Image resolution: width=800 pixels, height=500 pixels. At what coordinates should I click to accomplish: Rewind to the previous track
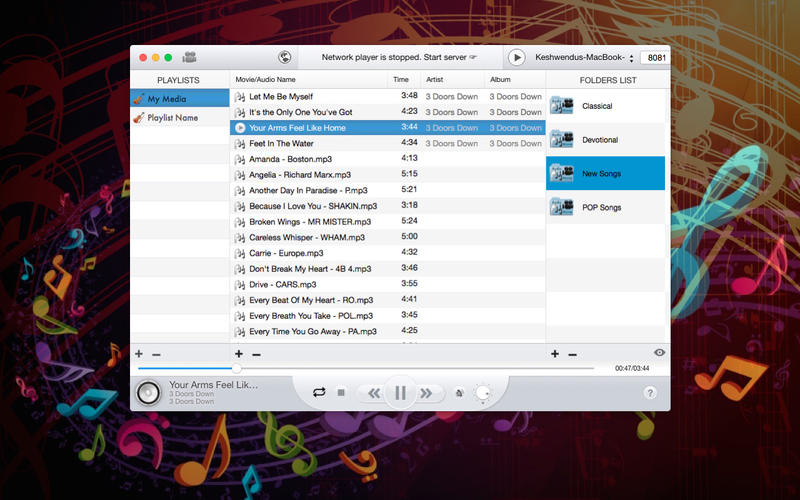374,393
